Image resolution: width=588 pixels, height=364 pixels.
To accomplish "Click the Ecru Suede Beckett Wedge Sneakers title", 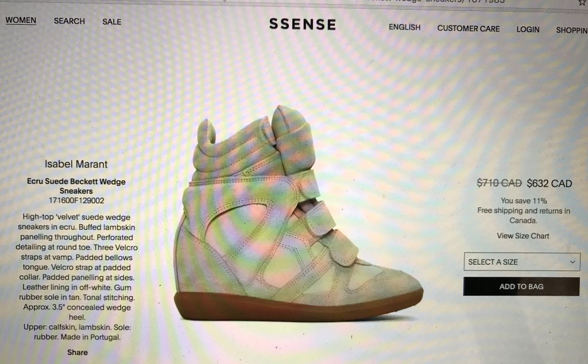I will click(x=76, y=186).
